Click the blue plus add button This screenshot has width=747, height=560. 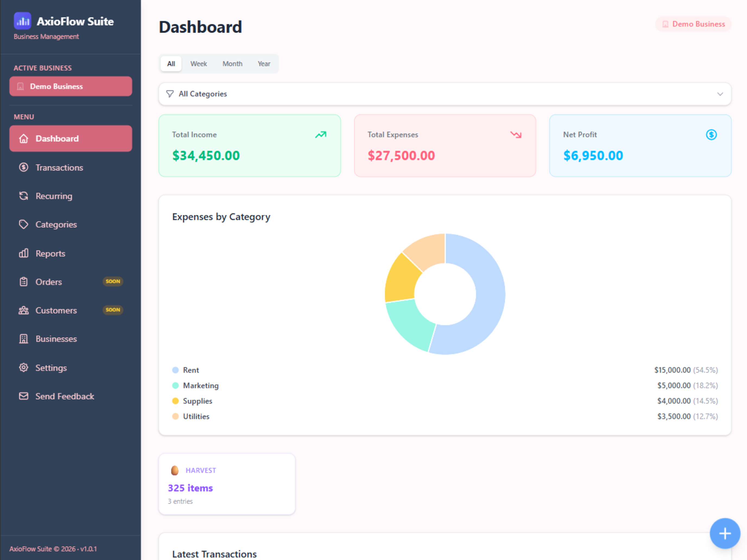click(725, 533)
